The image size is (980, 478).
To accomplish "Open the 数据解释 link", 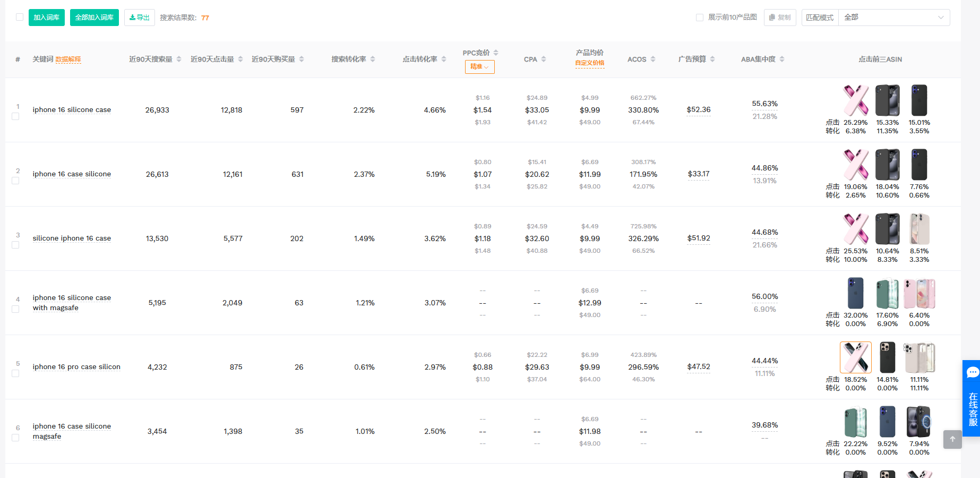I will (68, 59).
